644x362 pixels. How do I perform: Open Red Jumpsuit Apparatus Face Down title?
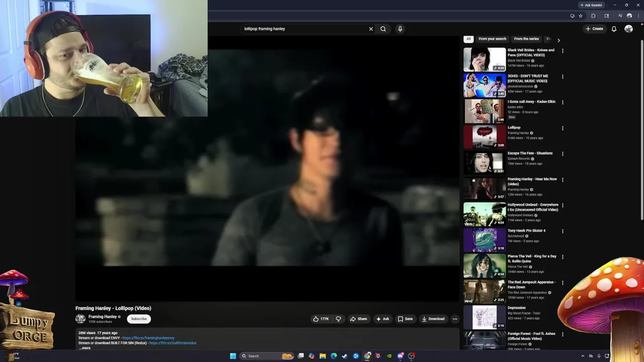point(531,285)
